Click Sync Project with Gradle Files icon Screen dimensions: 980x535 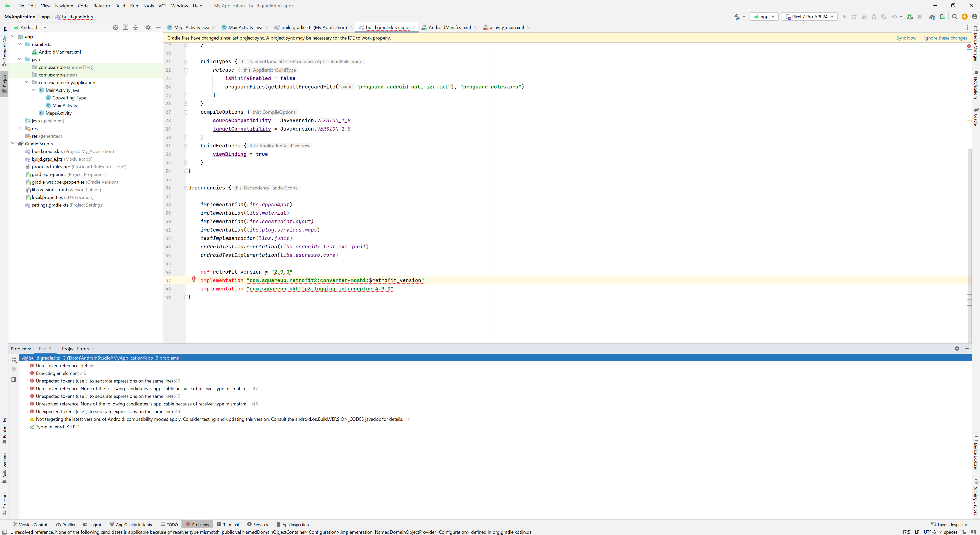(x=932, y=17)
